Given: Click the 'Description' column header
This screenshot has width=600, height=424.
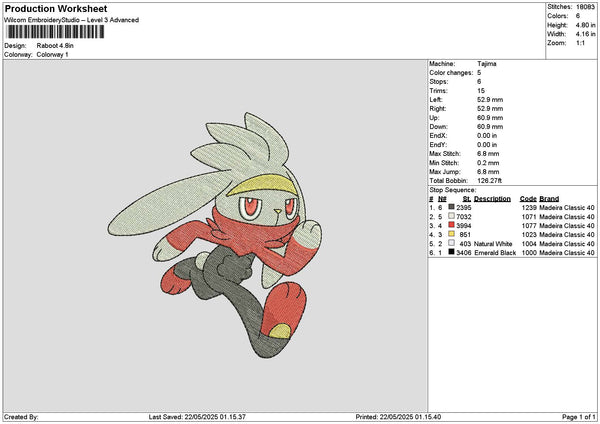Looking at the screenshot, I should pos(492,199).
